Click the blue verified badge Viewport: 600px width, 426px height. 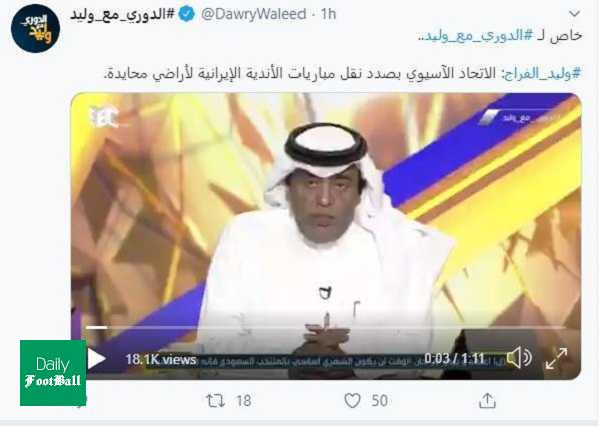[x=187, y=15]
